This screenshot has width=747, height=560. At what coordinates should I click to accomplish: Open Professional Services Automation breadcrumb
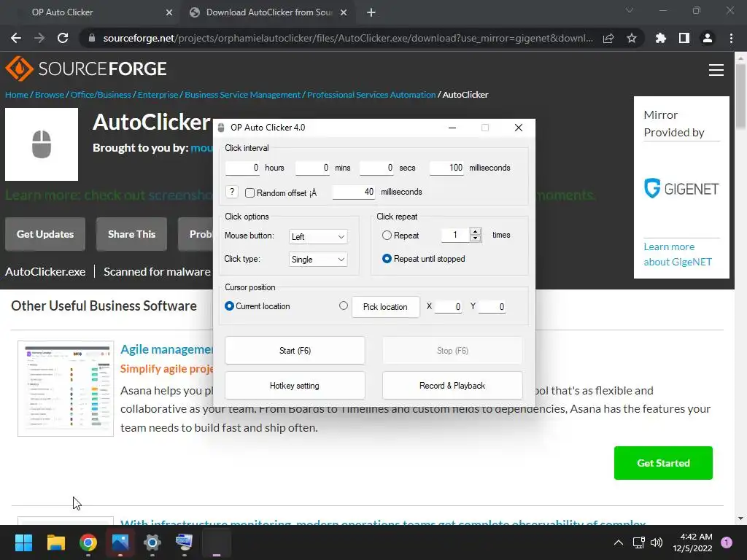point(371,95)
